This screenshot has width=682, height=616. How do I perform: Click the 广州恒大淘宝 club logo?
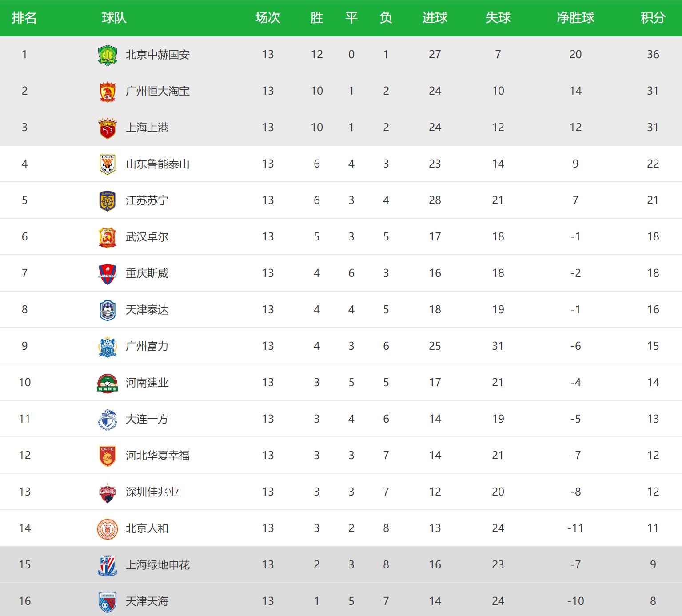[x=107, y=92]
